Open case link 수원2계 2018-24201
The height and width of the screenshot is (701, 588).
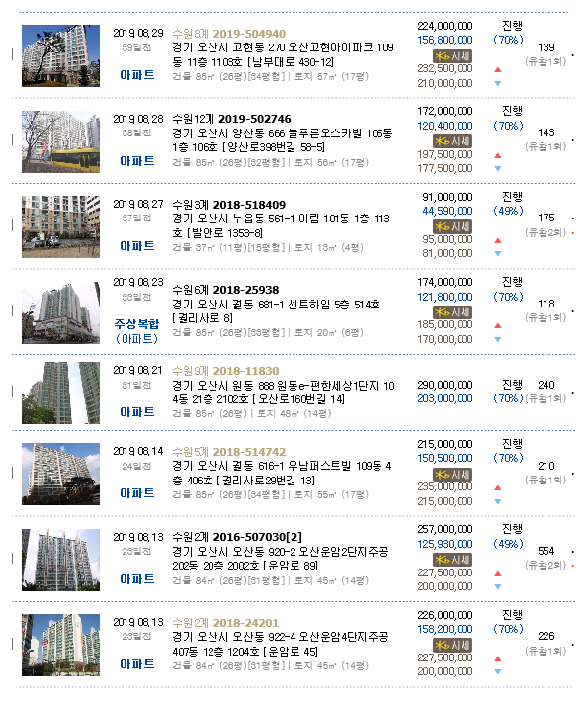[225, 622]
